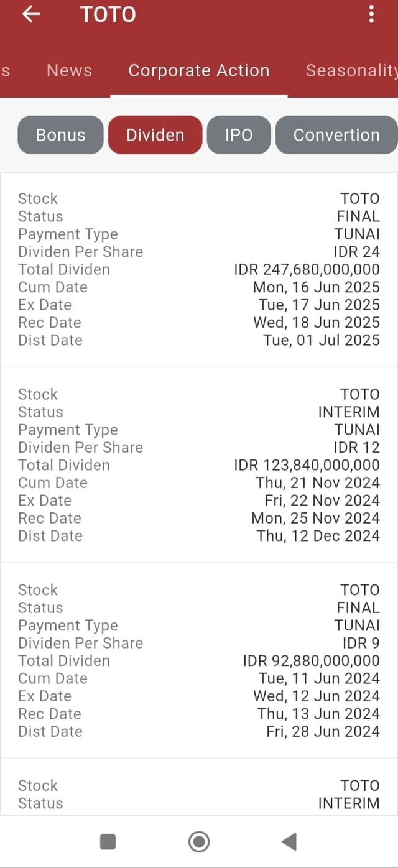Open the Seasonality tab
Screen dimensions: 398x868
352,70
